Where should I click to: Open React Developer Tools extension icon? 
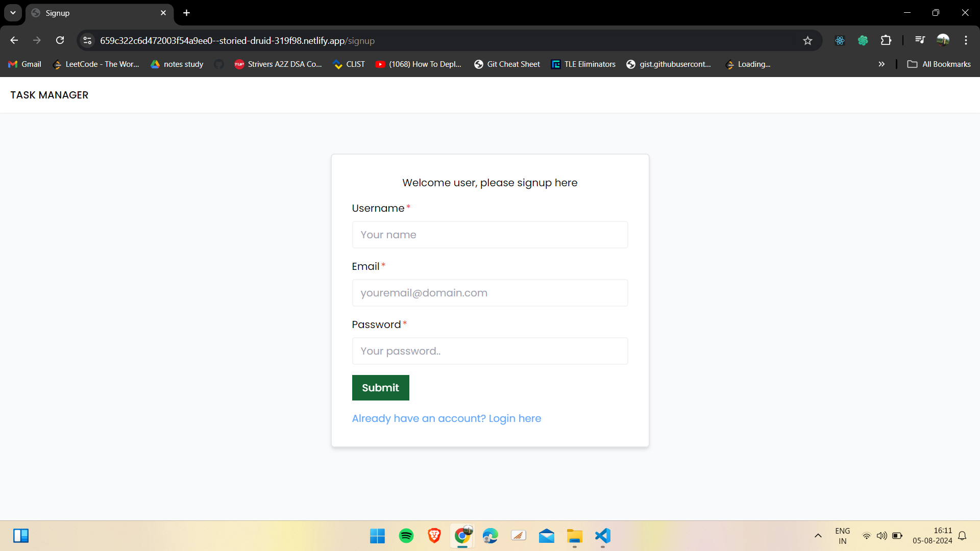840,40
